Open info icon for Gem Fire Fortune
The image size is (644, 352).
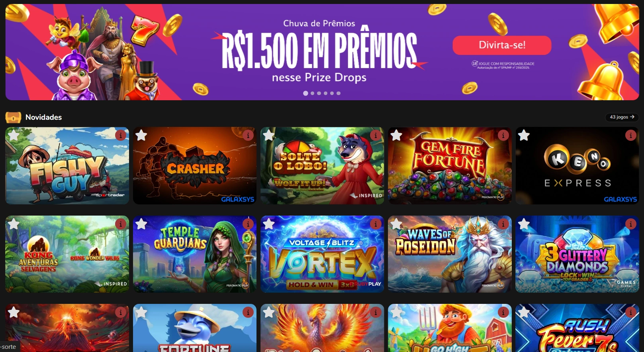(x=503, y=135)
